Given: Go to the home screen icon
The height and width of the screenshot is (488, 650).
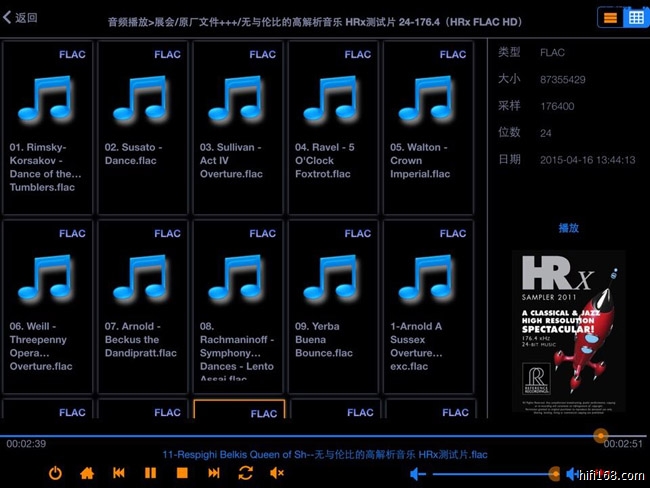Looking at the screenshot, I should [x=87, y=473].
